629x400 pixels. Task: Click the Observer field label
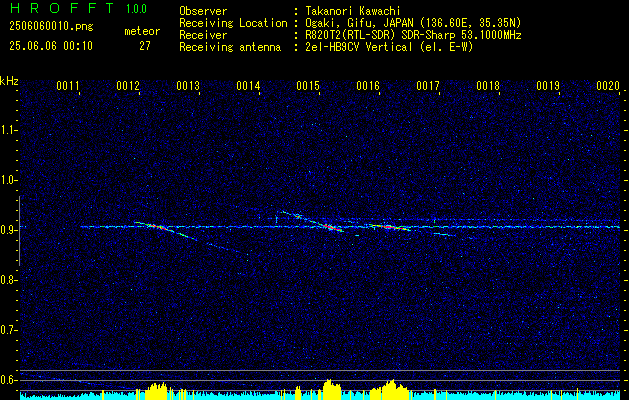(203, 11)
